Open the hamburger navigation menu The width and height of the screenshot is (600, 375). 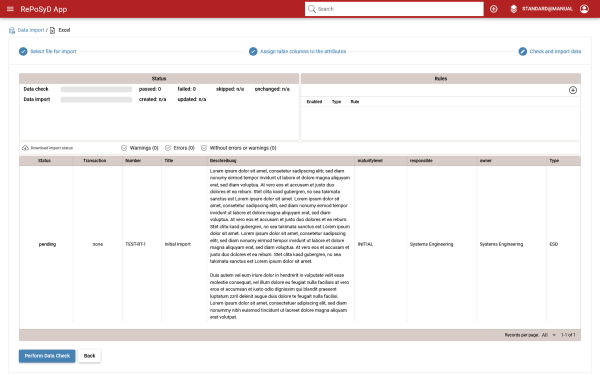click(10, 9)
